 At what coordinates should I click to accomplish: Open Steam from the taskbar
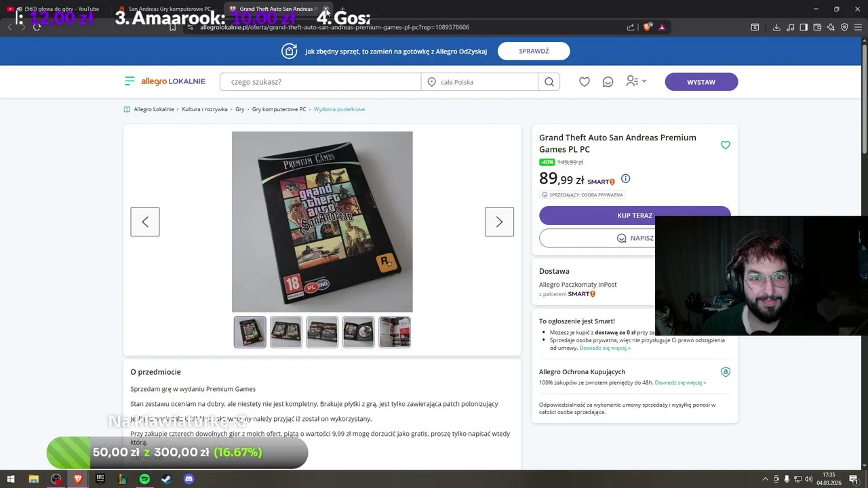[x=166, y=479]
